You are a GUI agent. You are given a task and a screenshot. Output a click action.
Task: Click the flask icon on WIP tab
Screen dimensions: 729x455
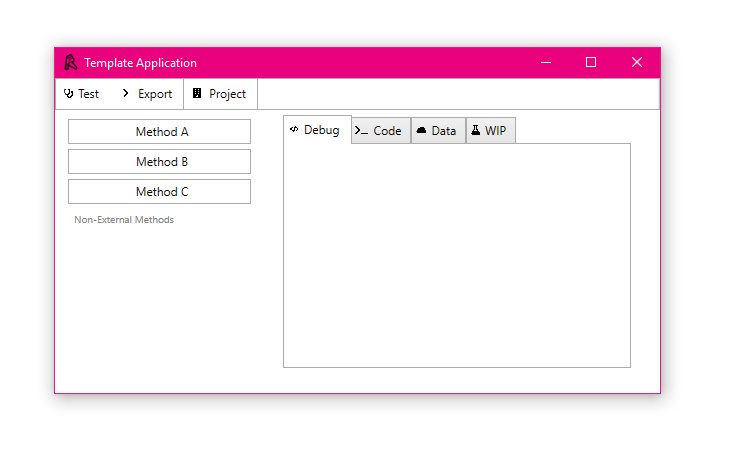click(476, 131)
